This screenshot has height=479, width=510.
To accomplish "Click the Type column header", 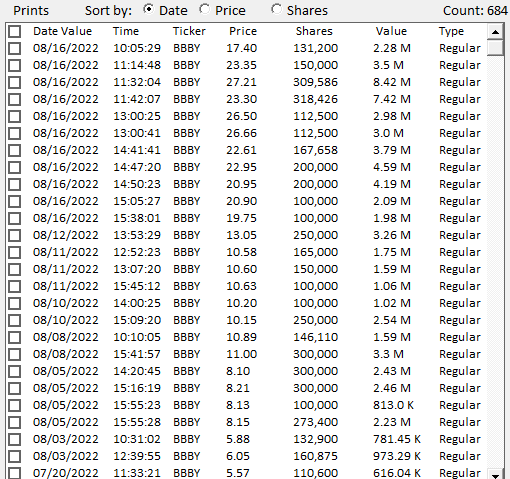I will (x=451, y=31).
